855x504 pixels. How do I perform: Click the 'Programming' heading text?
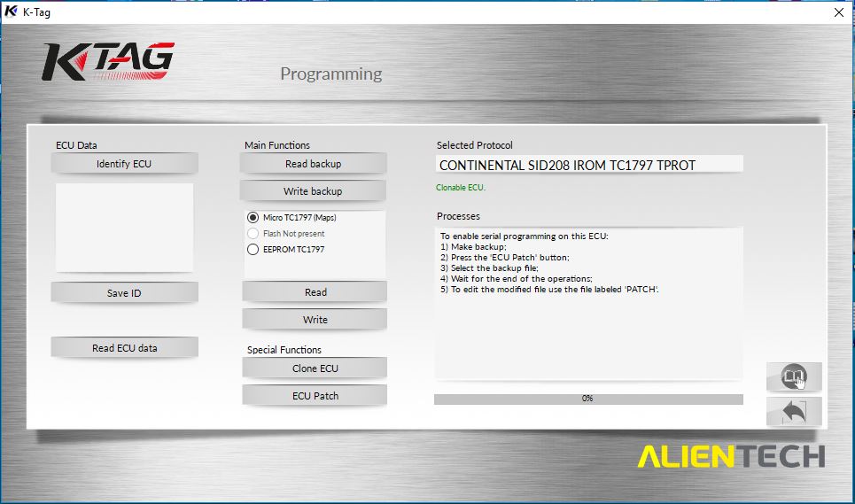click(x=331, y=74)
